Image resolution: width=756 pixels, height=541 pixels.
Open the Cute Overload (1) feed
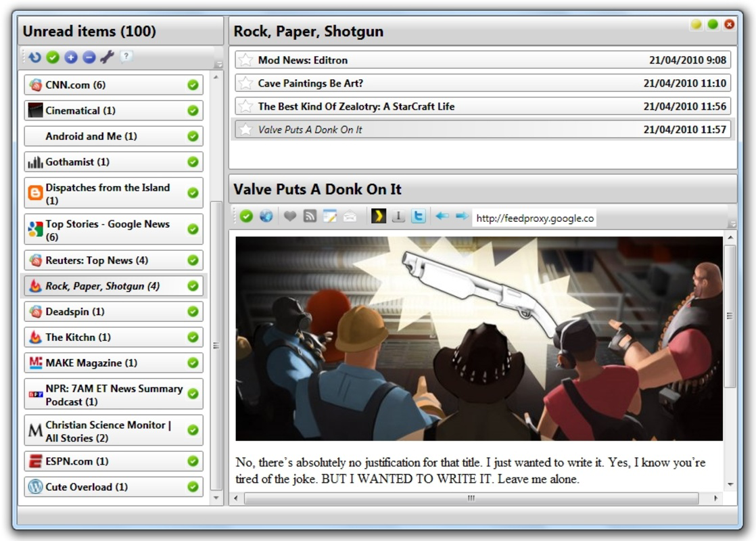(114, 486)
